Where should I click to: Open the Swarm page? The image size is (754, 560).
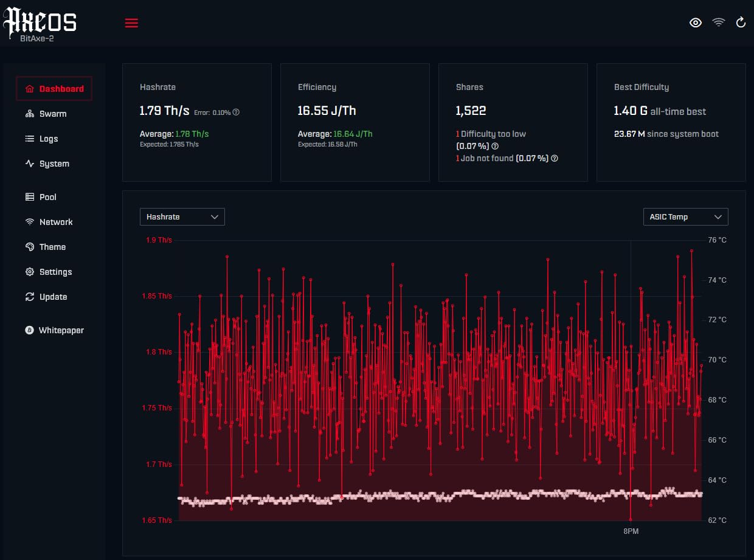[x=46, y=114]
